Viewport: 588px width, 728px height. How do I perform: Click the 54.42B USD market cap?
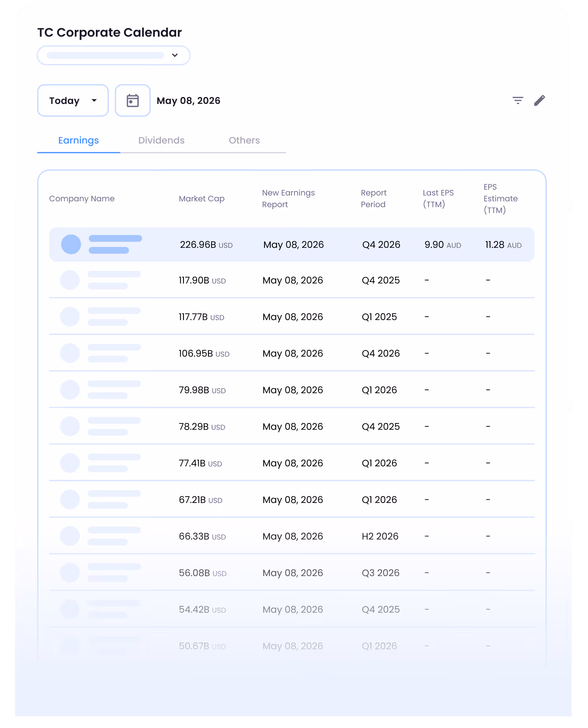click(202, 610)
